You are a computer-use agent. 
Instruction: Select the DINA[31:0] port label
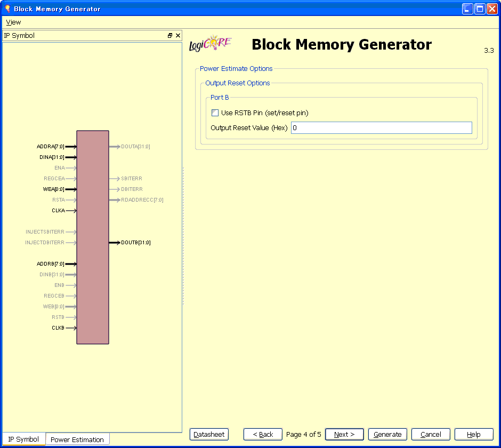click(52, 157)
